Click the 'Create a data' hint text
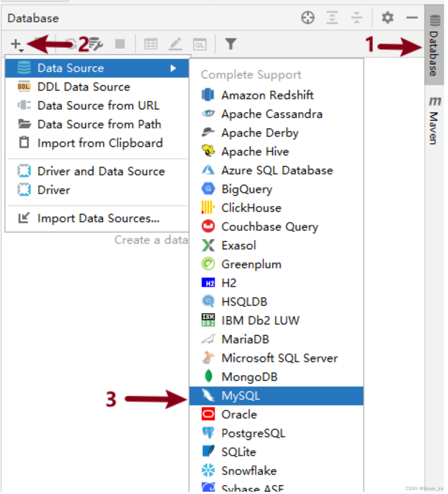448x494 pixels. pyautogui.click(x=151, y=240)
